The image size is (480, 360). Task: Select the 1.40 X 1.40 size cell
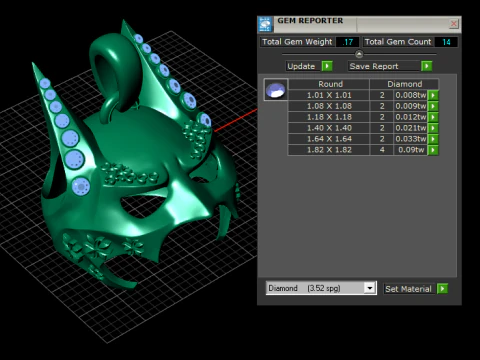[x=329, y=128]
